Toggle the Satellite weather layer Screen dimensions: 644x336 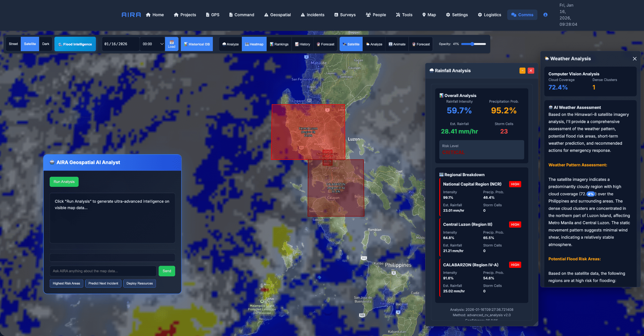coord(351,44)
